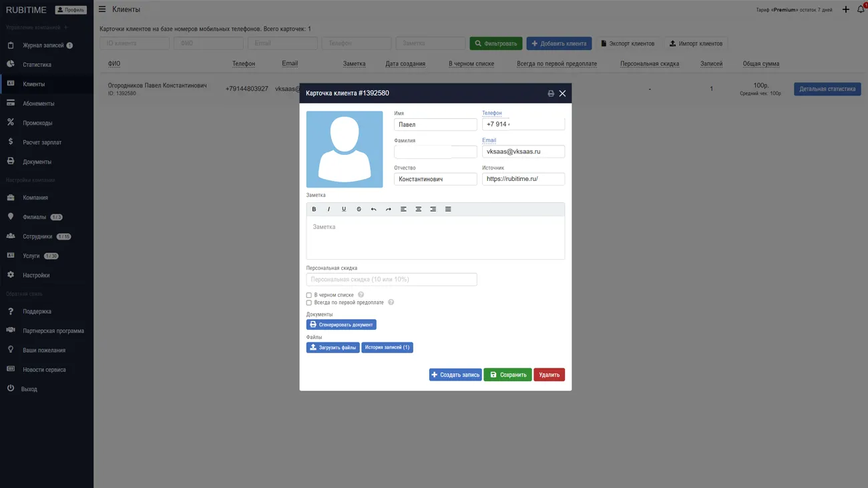Image resolution: width=868 pixels, height=488 pixels.
Task: Justify the note text alignment
Action: pyautogui.click(x=448, y=210)
